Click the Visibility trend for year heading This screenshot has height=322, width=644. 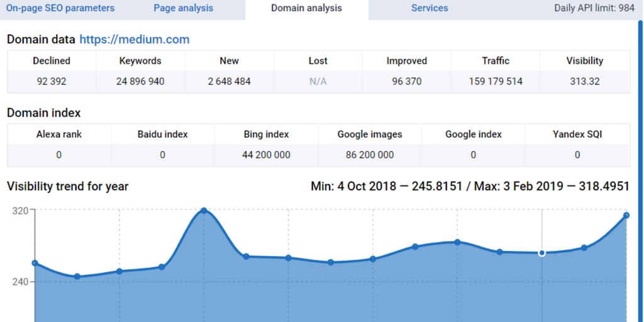click(x=68, y=186)
